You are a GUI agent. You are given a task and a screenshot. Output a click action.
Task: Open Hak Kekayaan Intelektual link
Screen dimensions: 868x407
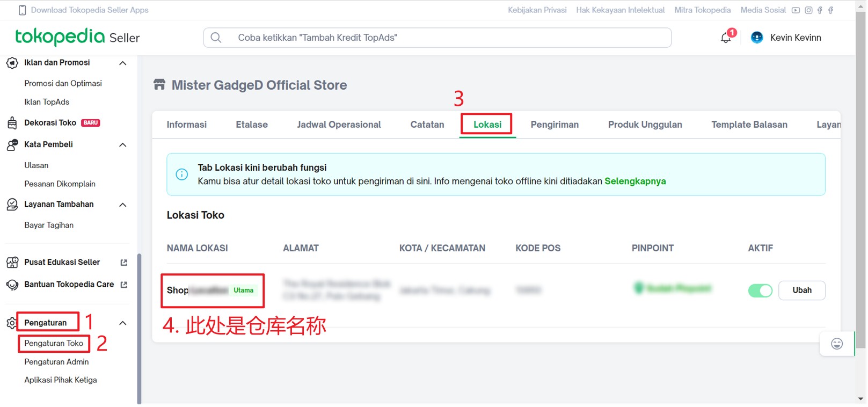tap(621, 10)
